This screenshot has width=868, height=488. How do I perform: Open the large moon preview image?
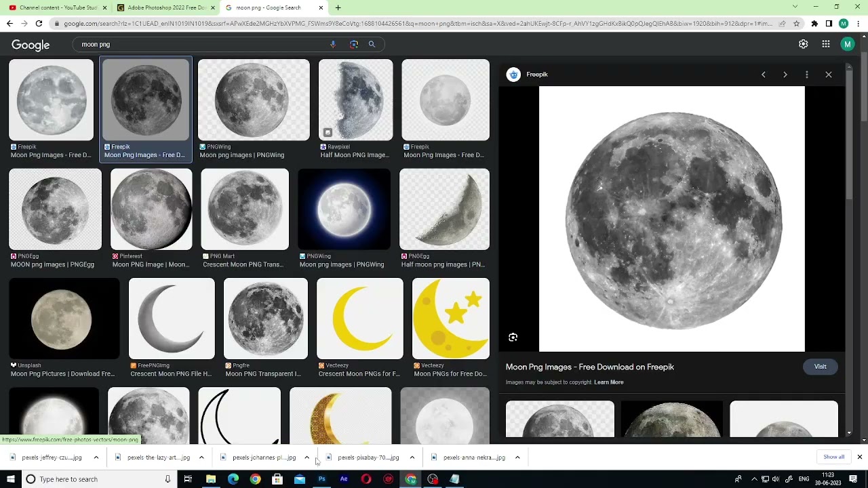[672, 219]
